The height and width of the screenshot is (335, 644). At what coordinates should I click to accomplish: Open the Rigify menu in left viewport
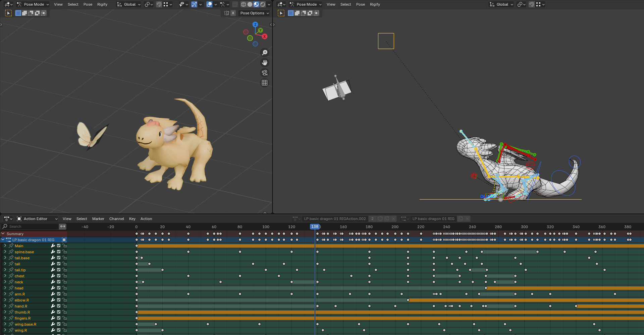102,4
